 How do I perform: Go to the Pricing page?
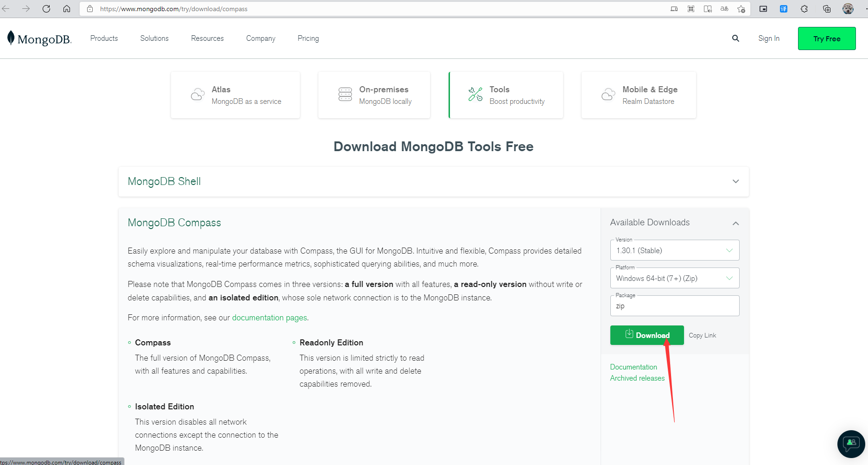(308, 38)
